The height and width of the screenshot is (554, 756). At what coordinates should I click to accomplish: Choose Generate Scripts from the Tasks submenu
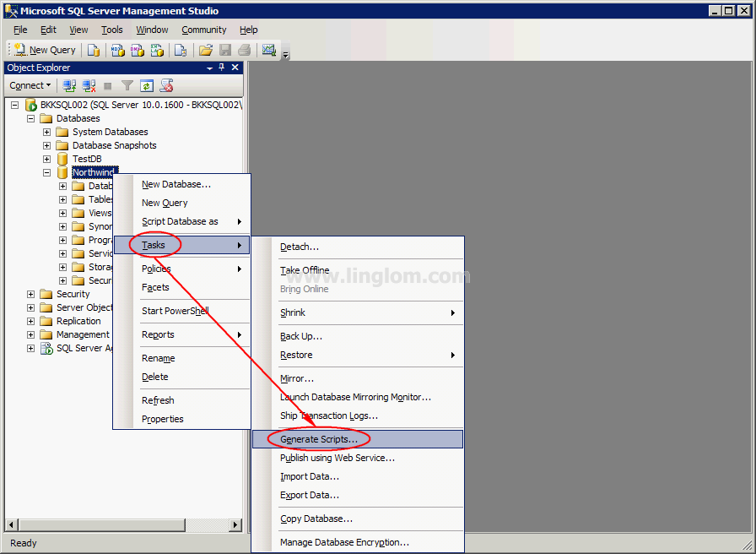pyautogui.click(x=319, y=438)
